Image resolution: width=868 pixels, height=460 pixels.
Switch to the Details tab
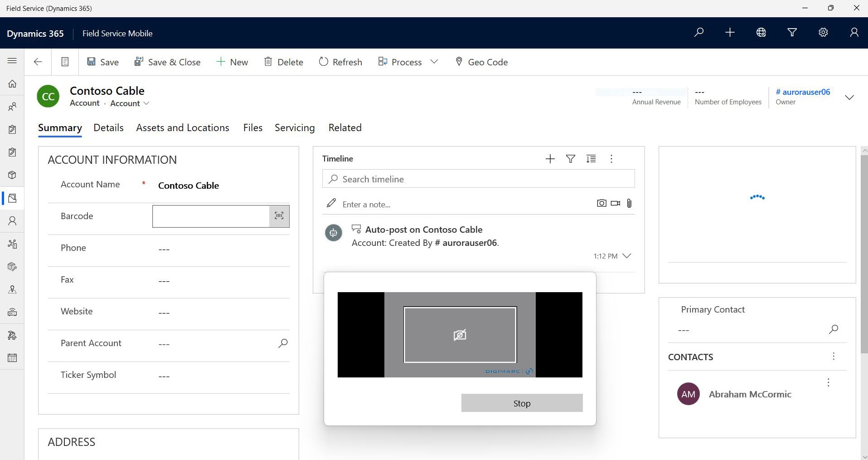108,128
